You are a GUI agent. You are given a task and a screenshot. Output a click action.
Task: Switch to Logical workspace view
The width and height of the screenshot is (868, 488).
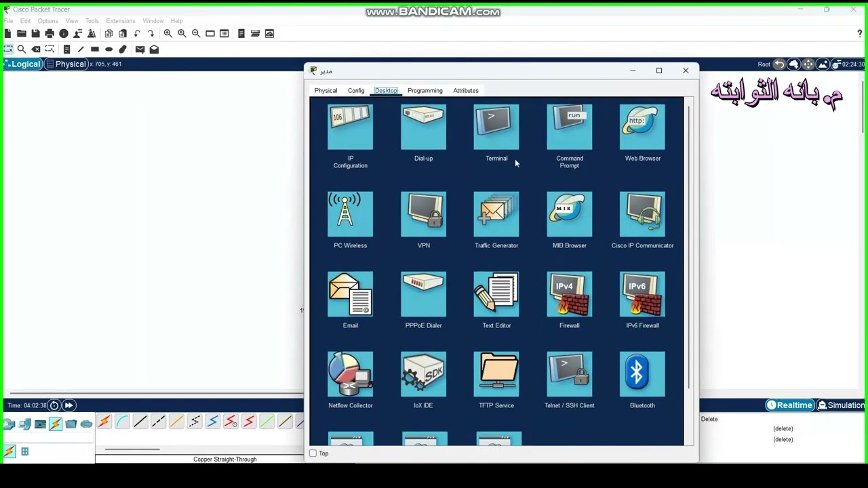pyautogui.click(x=22, y=64)
